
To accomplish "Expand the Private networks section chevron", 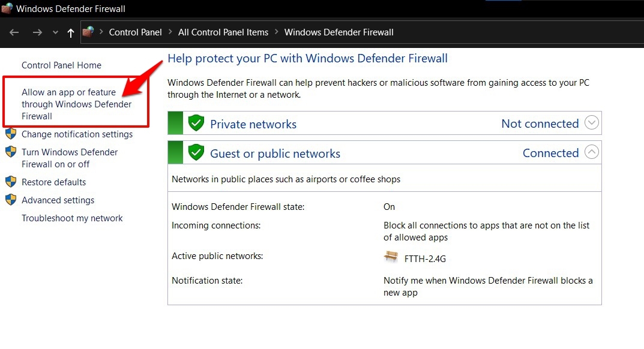I will coord(591,122).
